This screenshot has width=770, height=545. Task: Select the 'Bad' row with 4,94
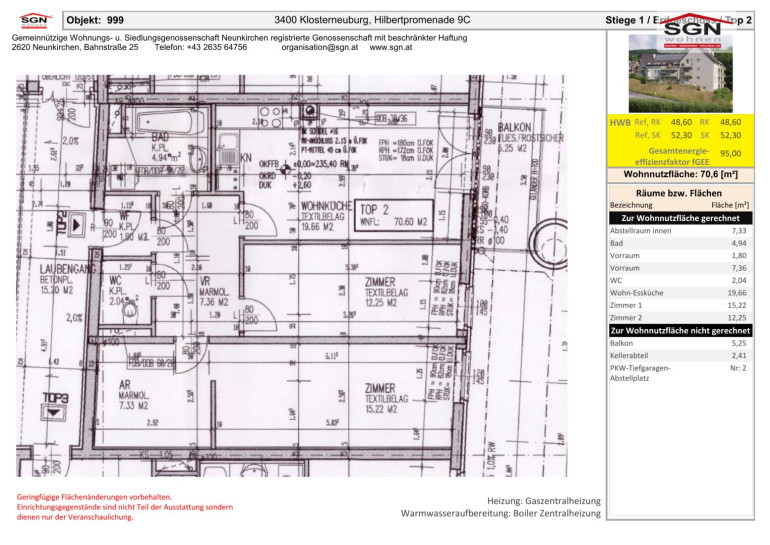click(x=681, y=243)
